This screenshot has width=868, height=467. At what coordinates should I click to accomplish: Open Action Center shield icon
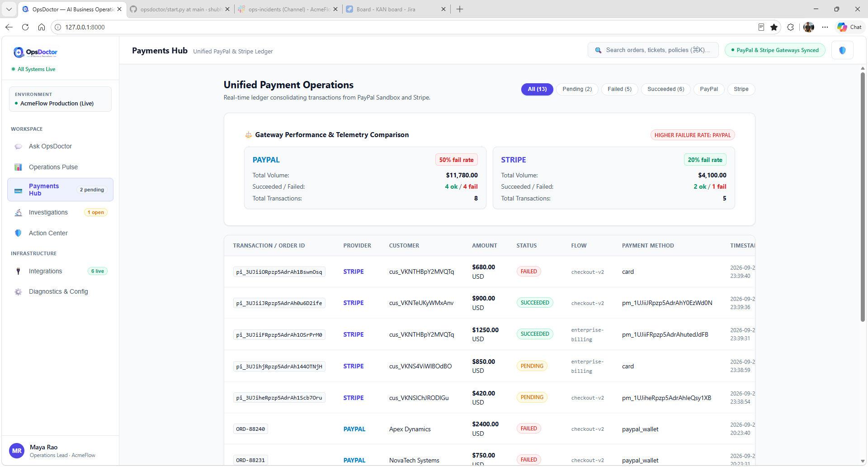tap(18, 233)
